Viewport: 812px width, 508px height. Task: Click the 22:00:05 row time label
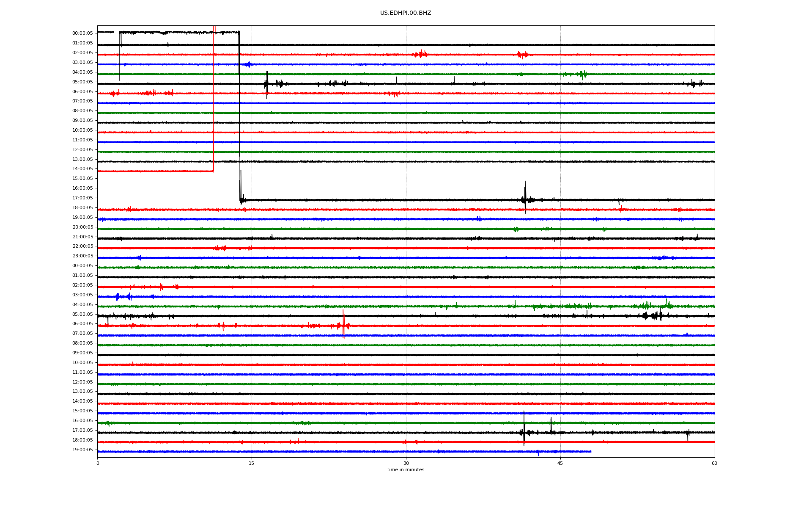point(82,246)
